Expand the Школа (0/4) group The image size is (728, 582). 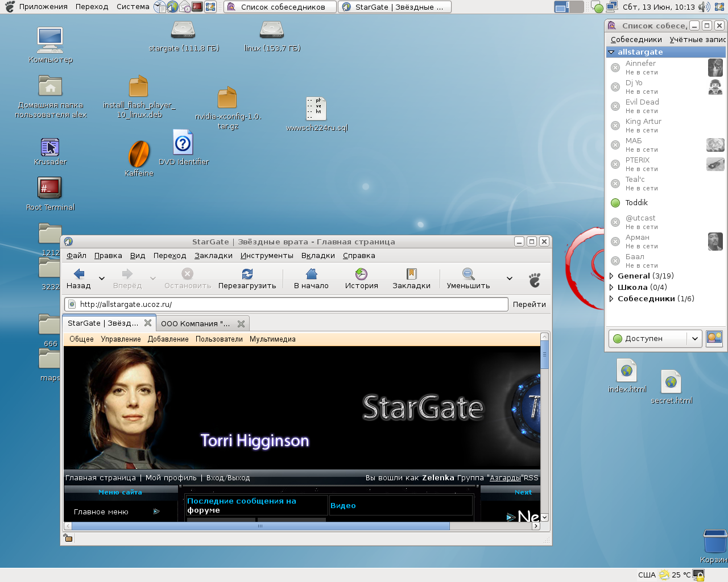pyautogui.click(x=611, y=288)
